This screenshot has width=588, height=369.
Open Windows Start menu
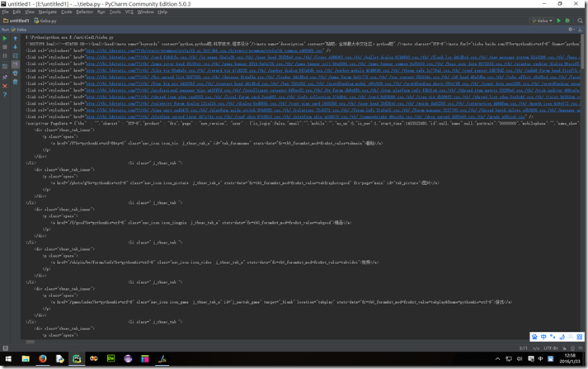click(8, 359)
